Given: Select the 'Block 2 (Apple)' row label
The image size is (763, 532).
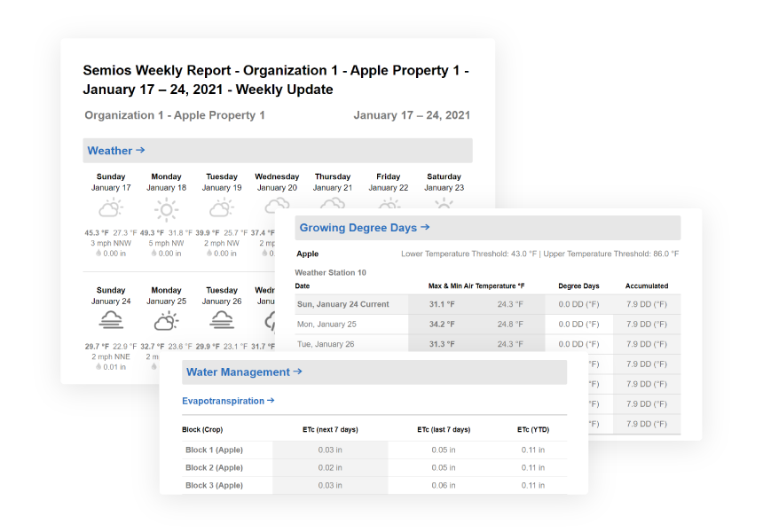Looking at the screenshot, I should 214,468.
